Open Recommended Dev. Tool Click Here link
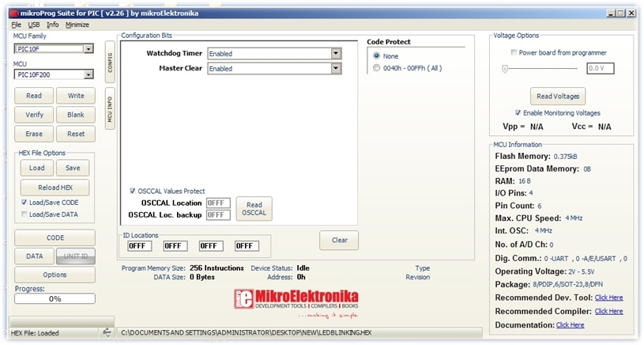Image resolution: width=644 pixels, height=345 pixels. coord(608,298)
